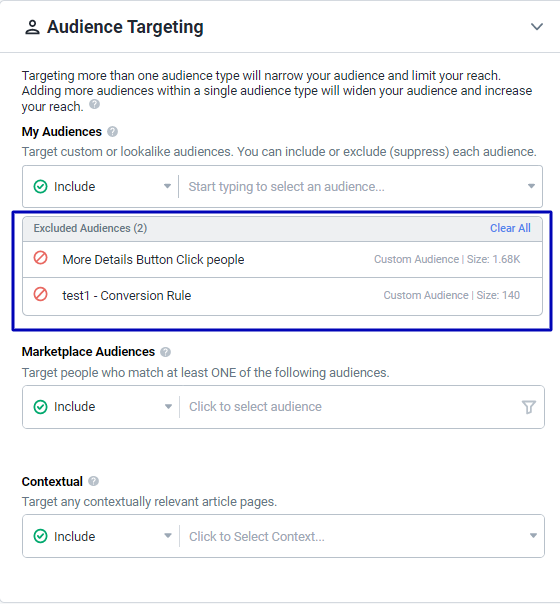Click the help icon after 'your reach.' text
Screen dimensions: 560x604
click(x=94, y=104)
